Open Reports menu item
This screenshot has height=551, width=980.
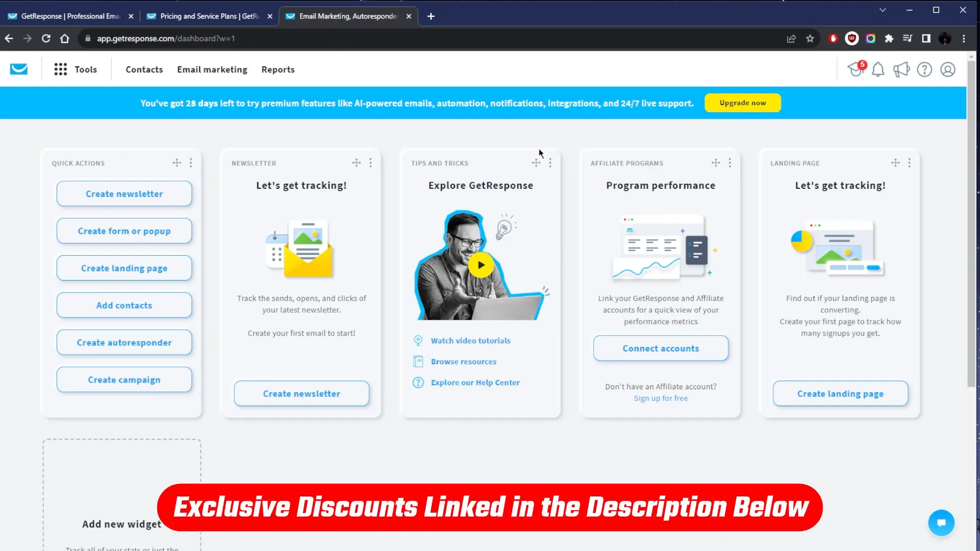tap(278, 69)
